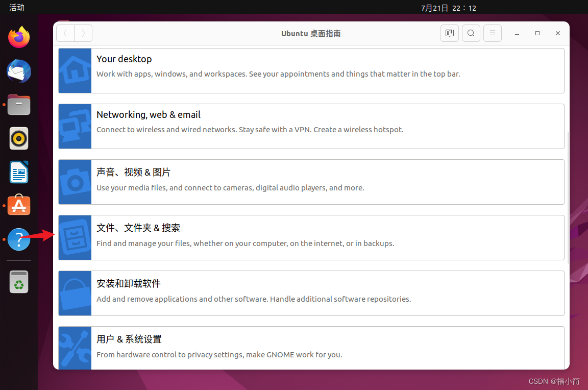Open the hamburger menu in header bar
This screenshot has height=390, width=588.
(493, 33)
